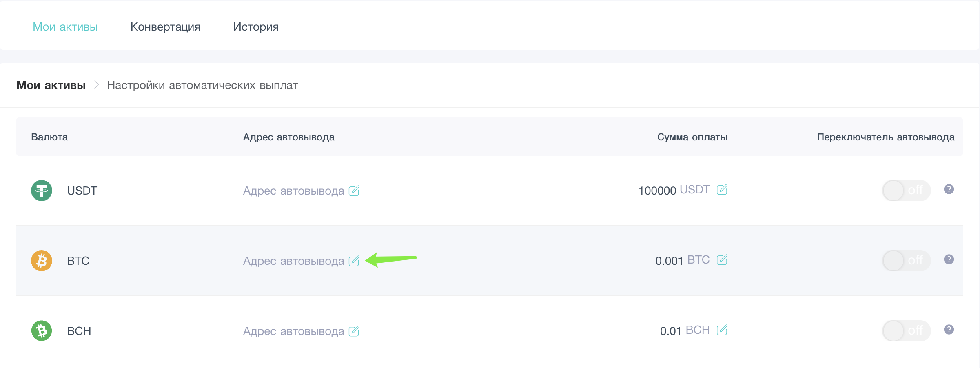Enable the BCH auto-withdrawal switch
The width and height of the screenshot is (980, 368).
point(907,331)
